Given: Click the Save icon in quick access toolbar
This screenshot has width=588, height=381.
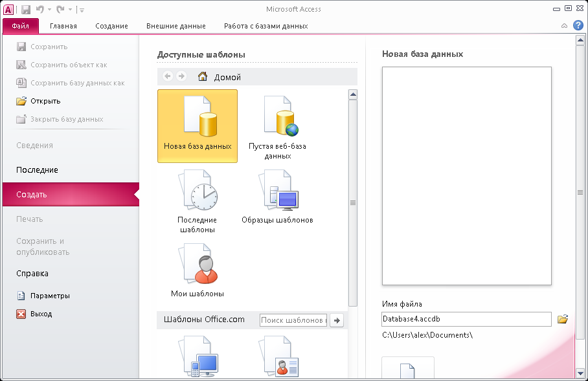Looking at the screenshot, I should click(x=26, y=9).
